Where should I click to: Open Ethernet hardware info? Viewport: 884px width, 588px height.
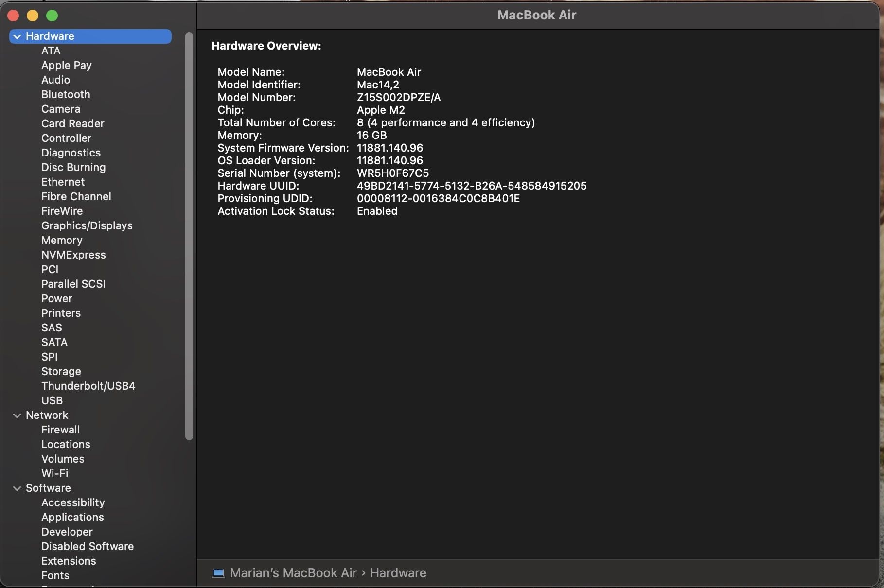point(63,182)
